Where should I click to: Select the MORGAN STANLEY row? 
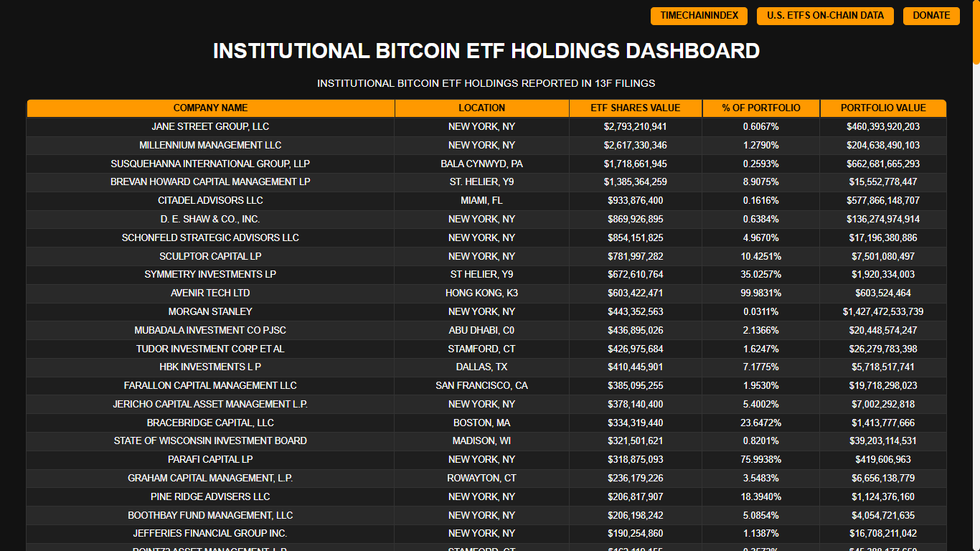(210, 311)
